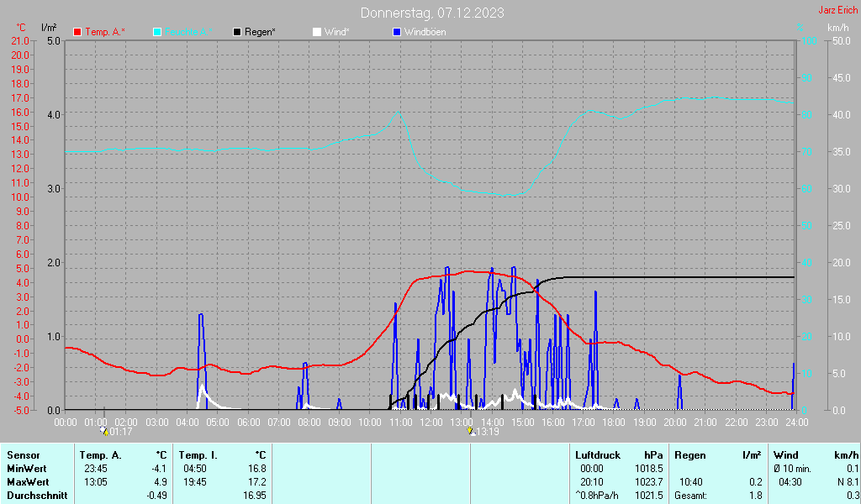This screenshot has height=504, width=861.
Task: Click the total rain value '1.8'
Action: [x=756, y=496]
